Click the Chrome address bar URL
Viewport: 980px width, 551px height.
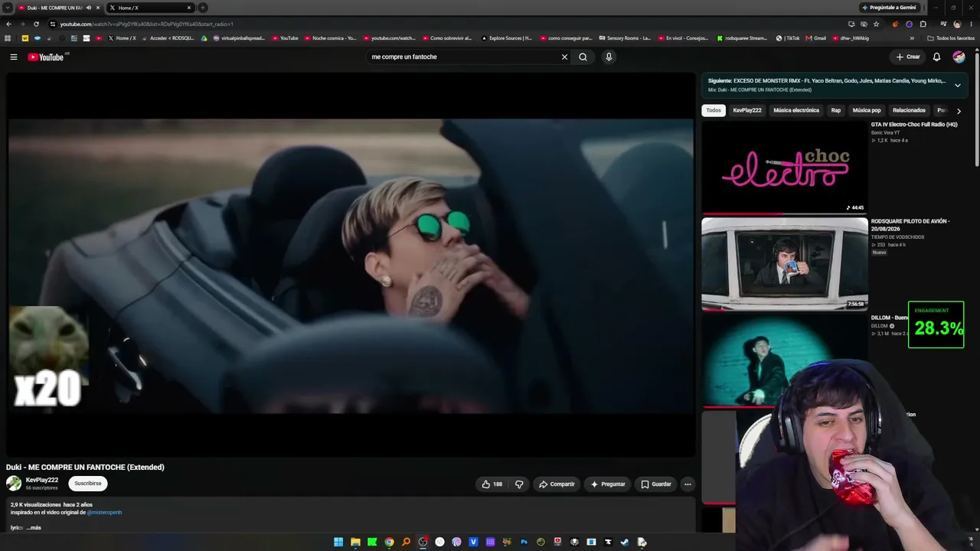(147, 24)
